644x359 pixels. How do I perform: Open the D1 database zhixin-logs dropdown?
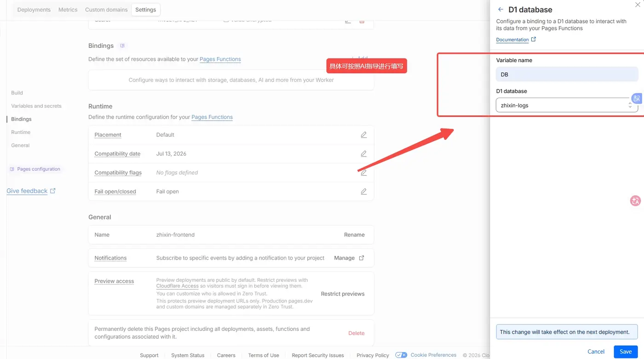pyautogui.click(x=567, y=105)
